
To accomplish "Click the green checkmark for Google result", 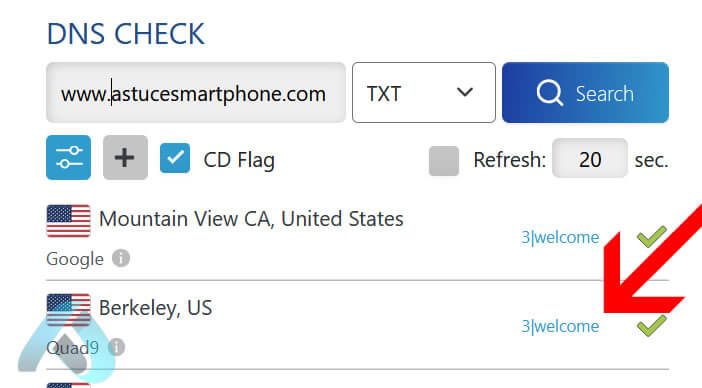I will (652, 237).
